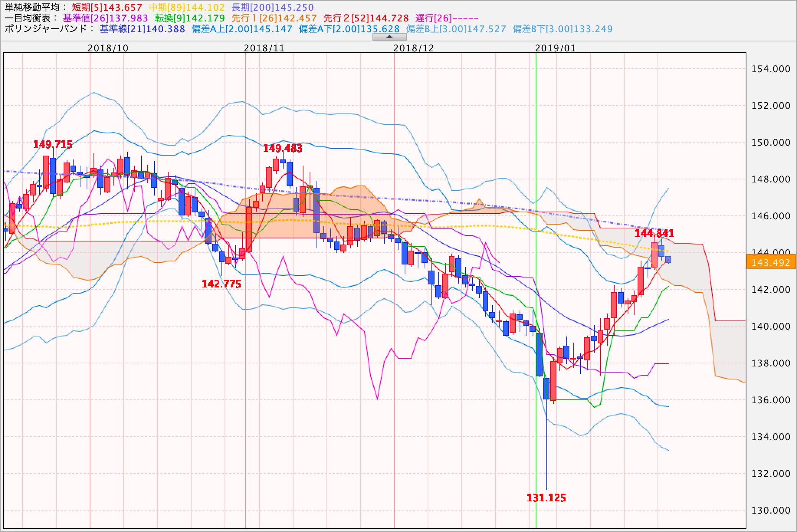Click the 148.000 price axis label
The image size is (797, 532).
[771, 179]
